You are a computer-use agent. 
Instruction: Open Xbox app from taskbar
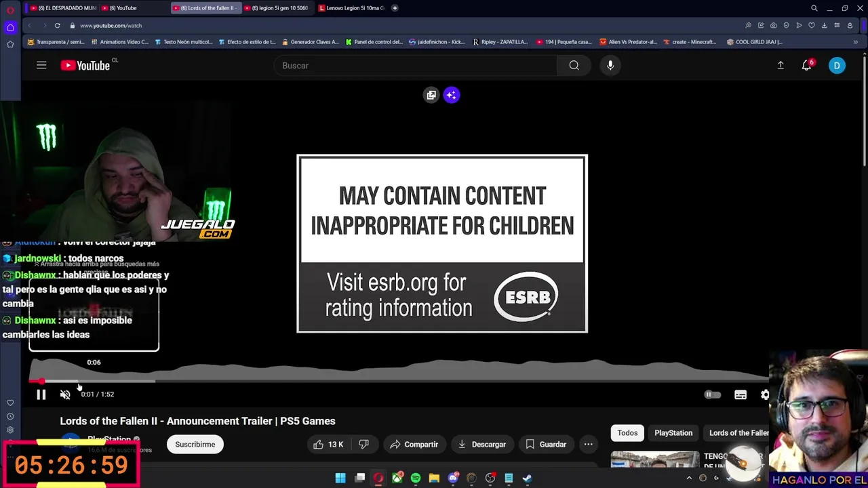[x=397, y=479]
